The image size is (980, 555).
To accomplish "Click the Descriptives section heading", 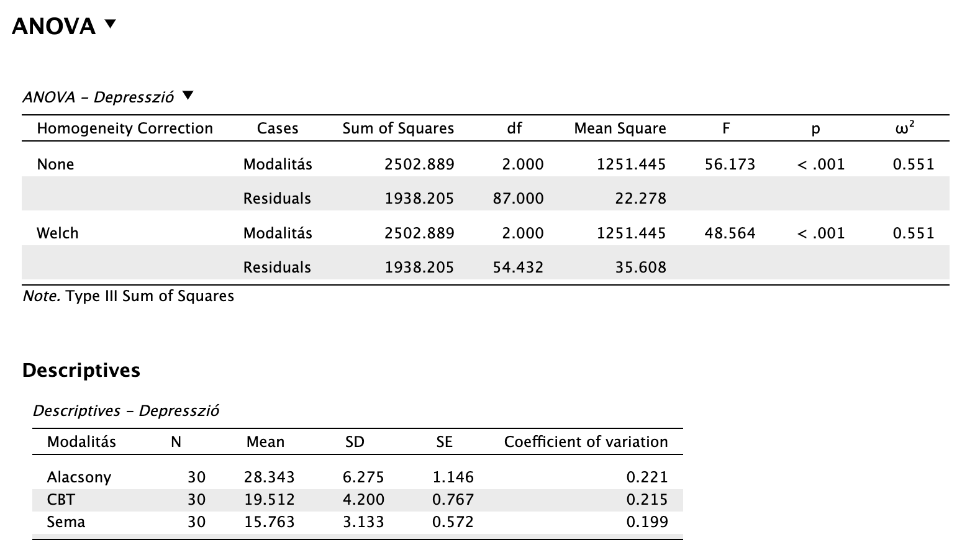I will tap(81, 371).
